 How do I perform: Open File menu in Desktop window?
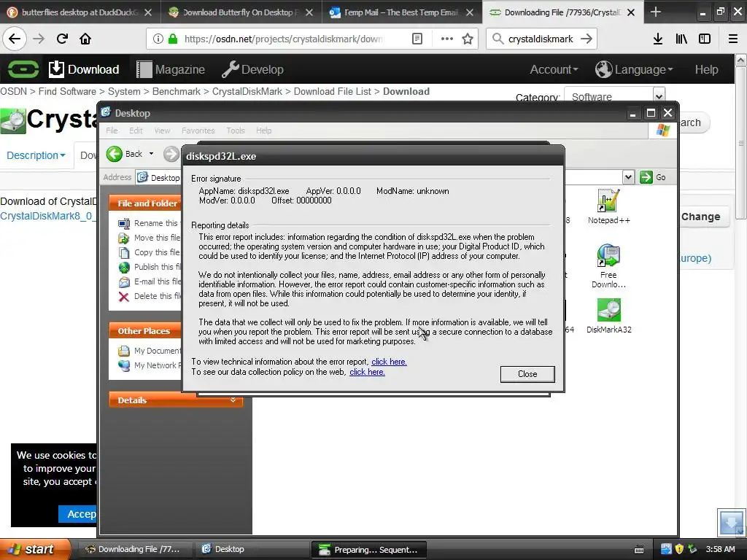pyautogui.click(x=112, y=131)
